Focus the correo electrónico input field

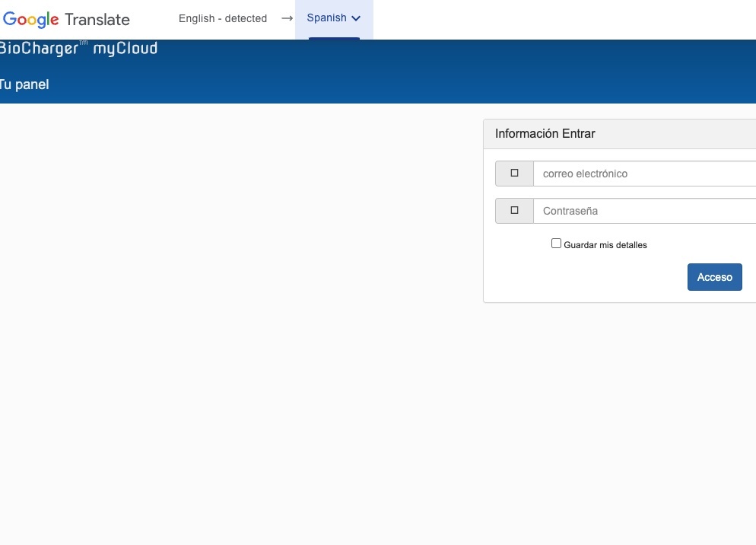coord(645,174)
